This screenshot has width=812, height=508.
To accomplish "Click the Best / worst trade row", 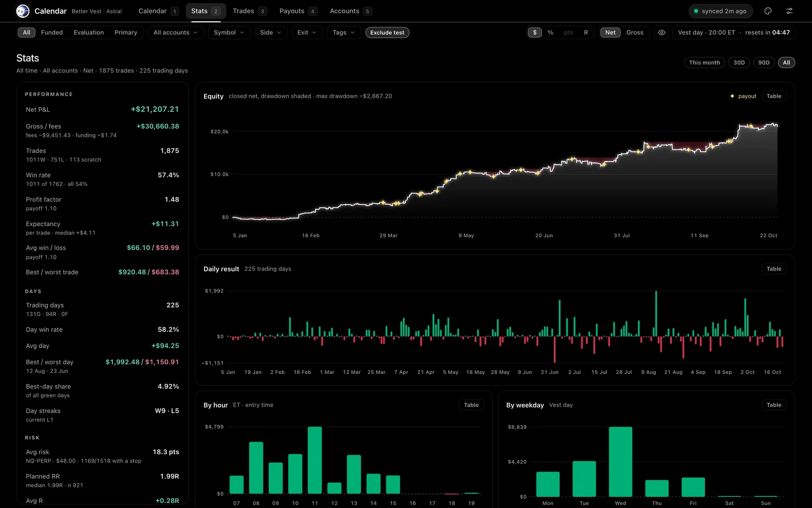I will click(102, 272).
